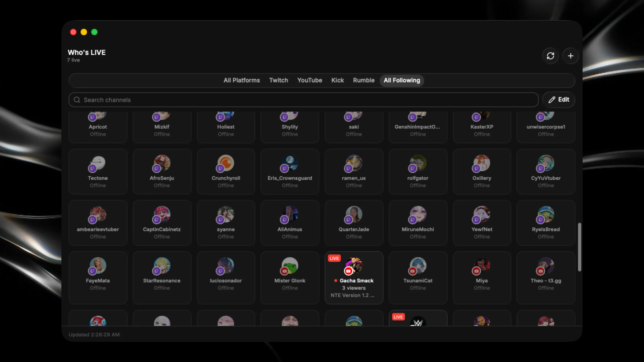This screenshot has height=362, width=644.
Task: Click the Holiest channel name
Action: click(226, 127)
